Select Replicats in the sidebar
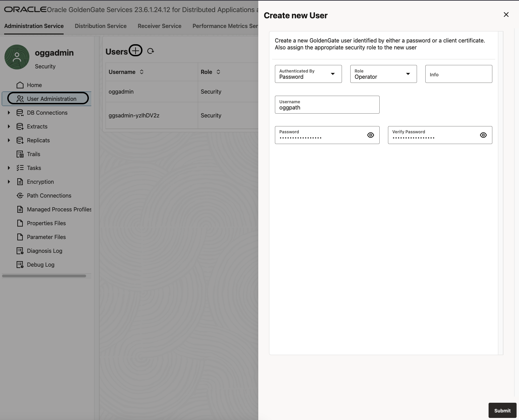Image resolution: width=519 pixels, height=420 pixels. pyautogui.click(x=38, y=140)
